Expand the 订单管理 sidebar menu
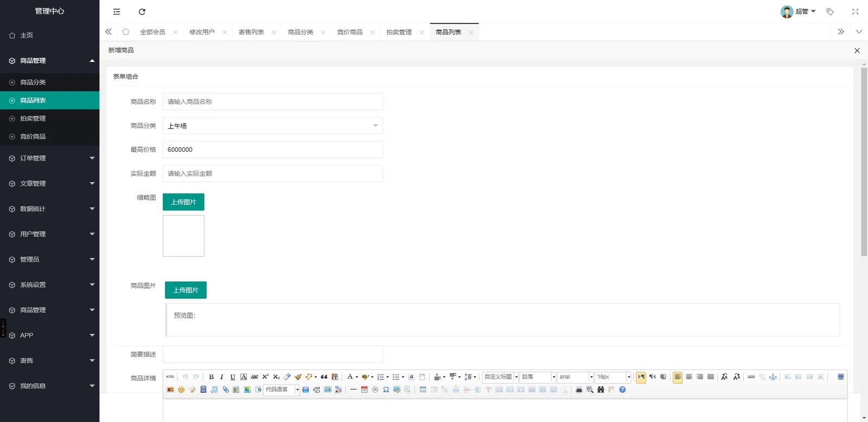The width and height of the screenshot is (868, 422). pyautogui.click(x=50, y=158)
